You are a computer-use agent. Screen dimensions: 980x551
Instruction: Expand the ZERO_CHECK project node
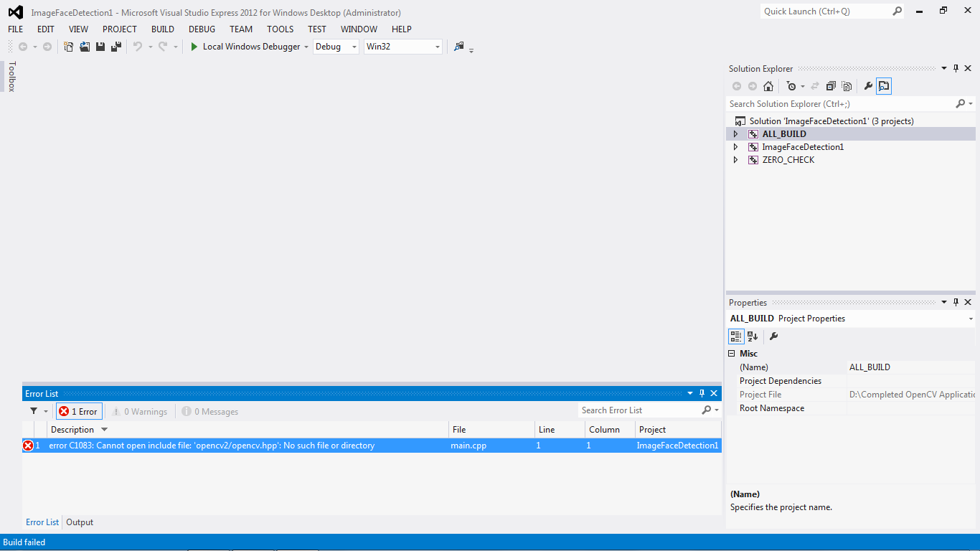coord(735,160)
